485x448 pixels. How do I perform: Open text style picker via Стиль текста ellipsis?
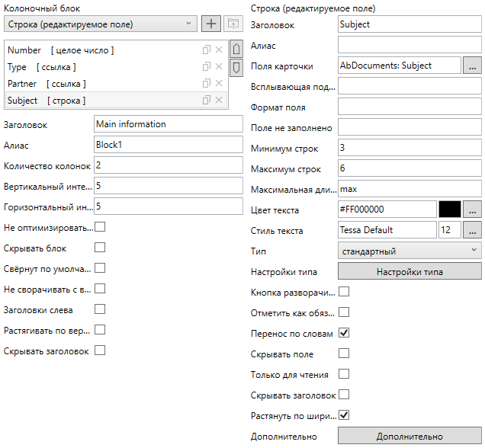pos(473,230)
